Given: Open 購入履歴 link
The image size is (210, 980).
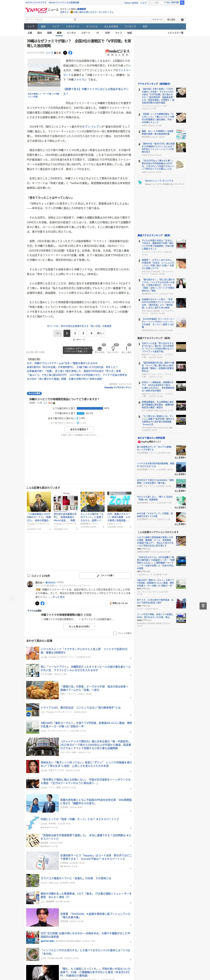Looking at the screenshot, I should (171, 20).
